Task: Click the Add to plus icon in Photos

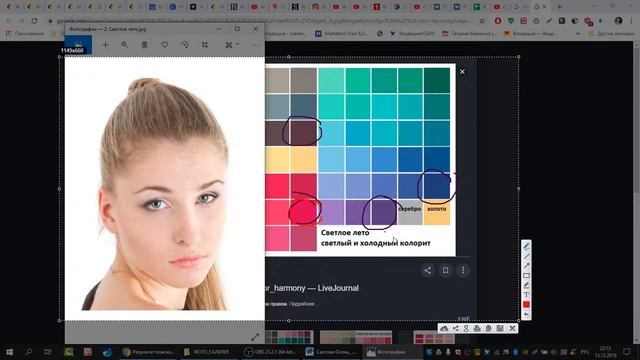Action: 105,44
